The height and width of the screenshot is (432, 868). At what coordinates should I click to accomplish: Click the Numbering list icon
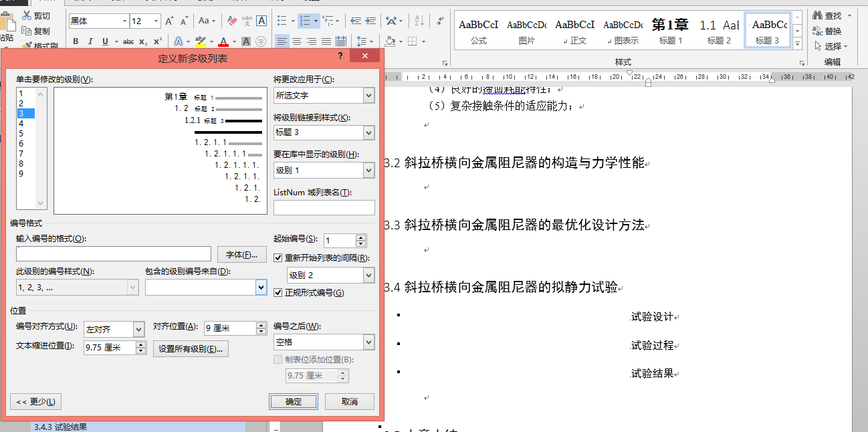pyautogui.click(x=304, y=21)
